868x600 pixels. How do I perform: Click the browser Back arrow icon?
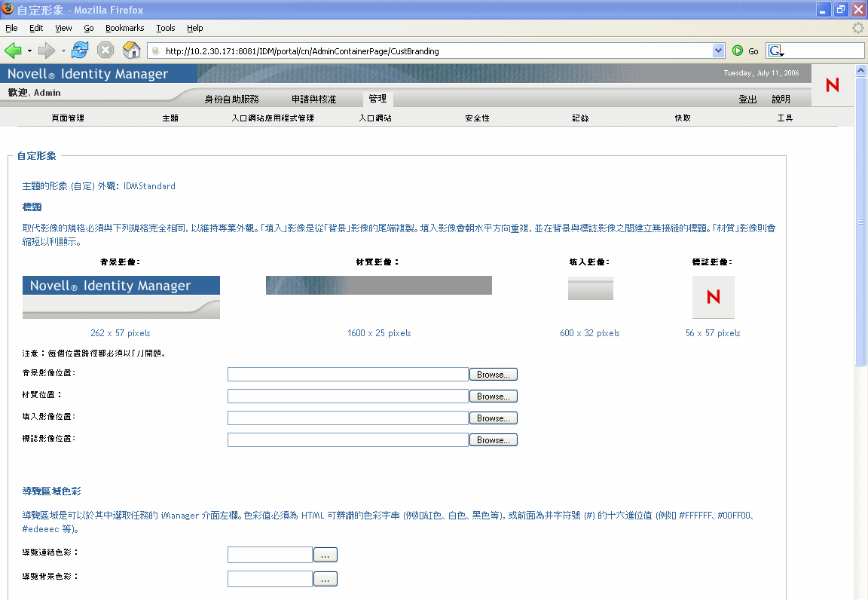tap(13, 51)
